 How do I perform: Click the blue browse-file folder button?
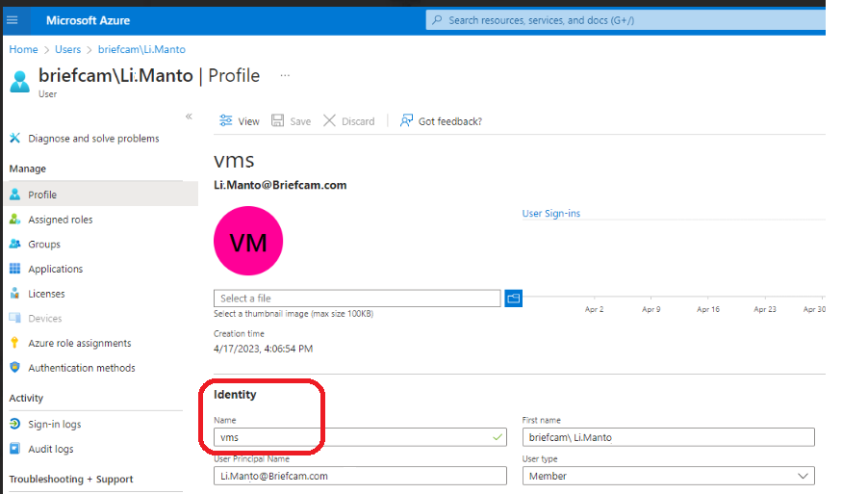pyautogui.click(x=513, y=299)
